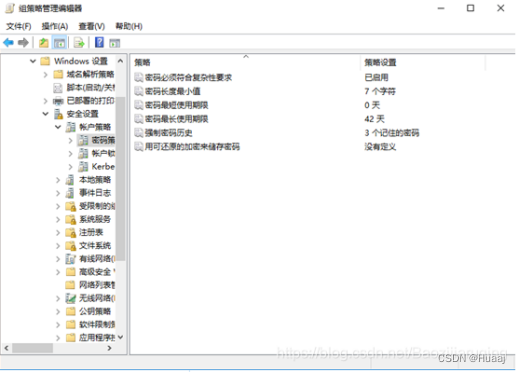Image resolution: width=520 pixels, height=373 pixels.
Task: Select 用可还原的加密来储存密码 policy
Action: tap(192, 147)
